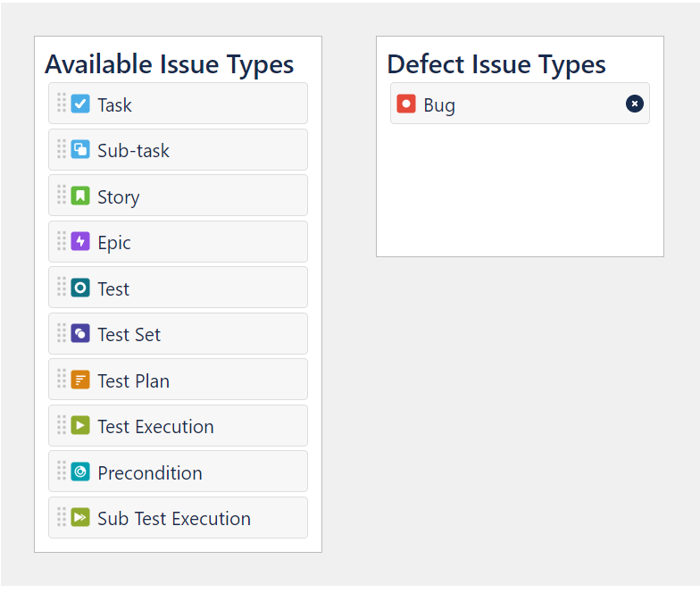Click the Precondition issue type icon

[80, 472]
